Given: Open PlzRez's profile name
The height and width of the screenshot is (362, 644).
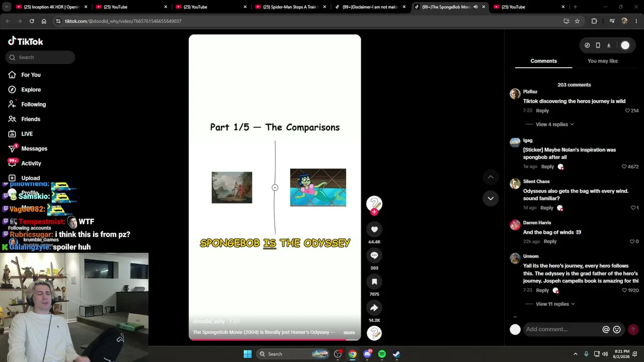Looking at the screenshot, I should point(530,92).
